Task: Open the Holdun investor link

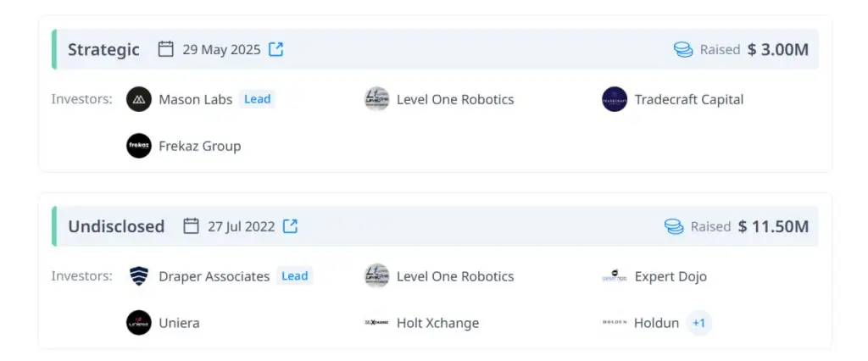Action: point(656,323)
